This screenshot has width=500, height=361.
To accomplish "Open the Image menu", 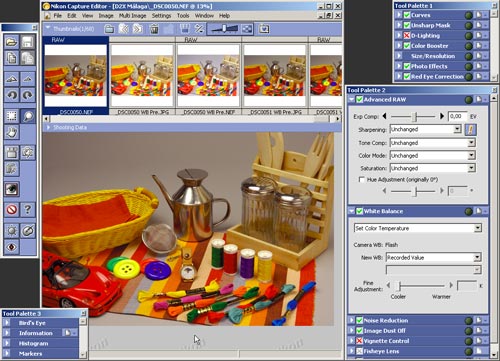I will pyautogui.click(x=106, y=16).
